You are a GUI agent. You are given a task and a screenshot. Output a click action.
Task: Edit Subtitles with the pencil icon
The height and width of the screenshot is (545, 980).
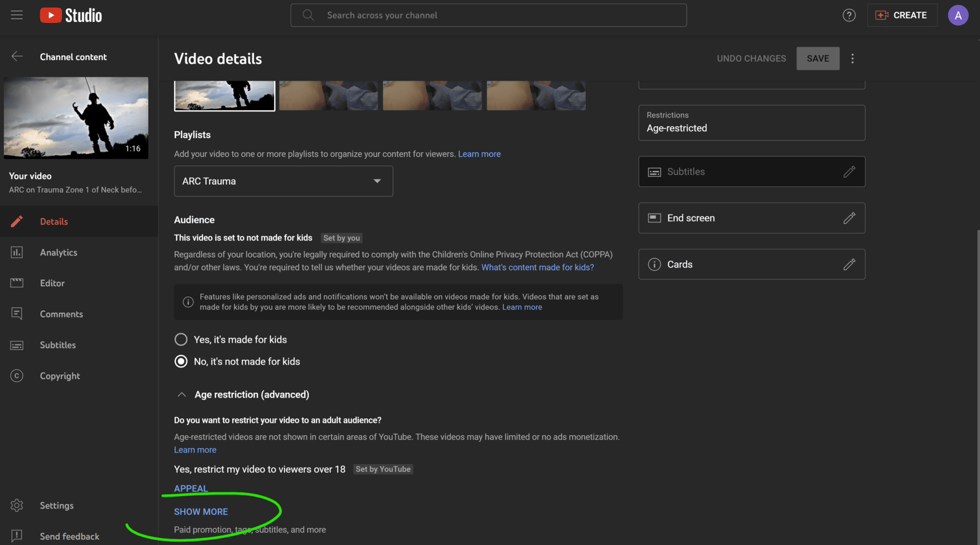pos(849,172)
